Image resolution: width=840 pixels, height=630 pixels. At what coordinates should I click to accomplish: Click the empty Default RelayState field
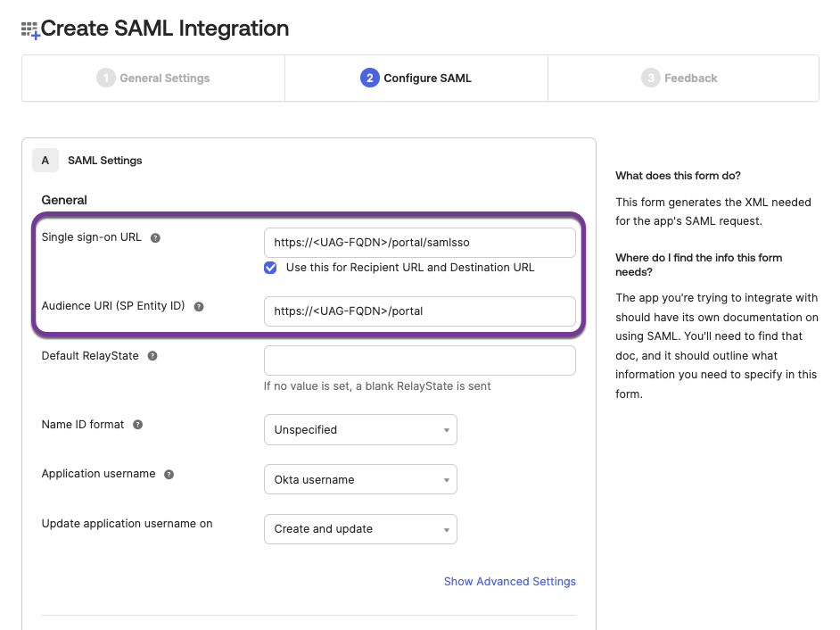coord(419,361)
